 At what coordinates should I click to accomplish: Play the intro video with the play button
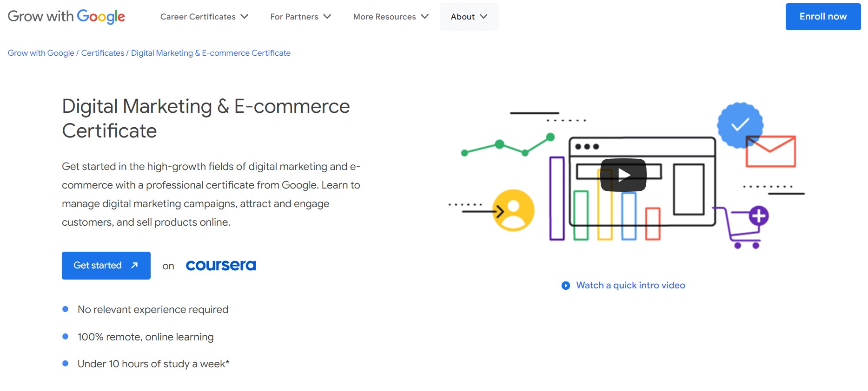(x=623, y=175)
